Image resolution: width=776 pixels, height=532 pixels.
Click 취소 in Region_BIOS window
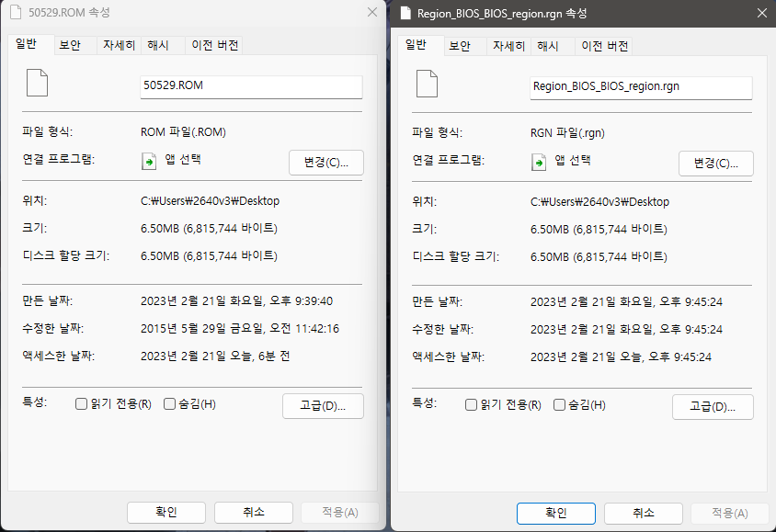[x=644, y=514]
